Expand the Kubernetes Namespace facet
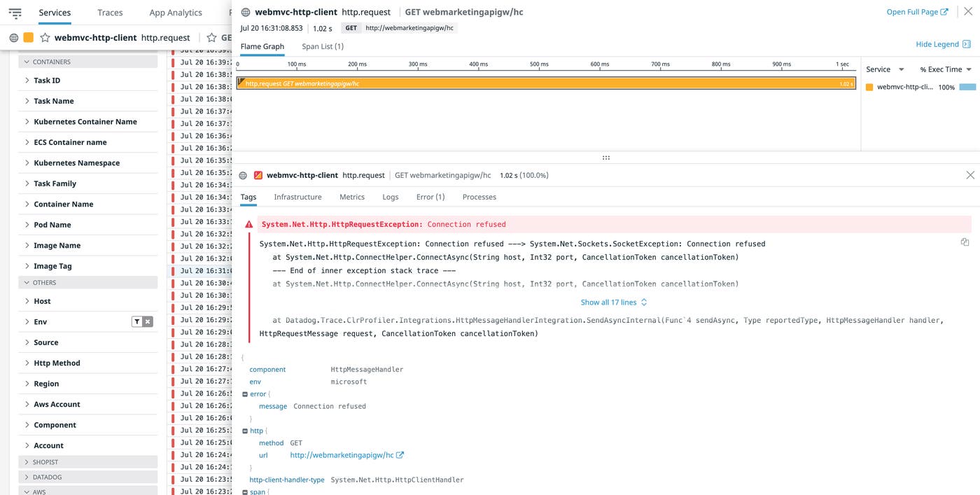The width and height of the screenshot is (980, 495). click(x=27, y=163)
